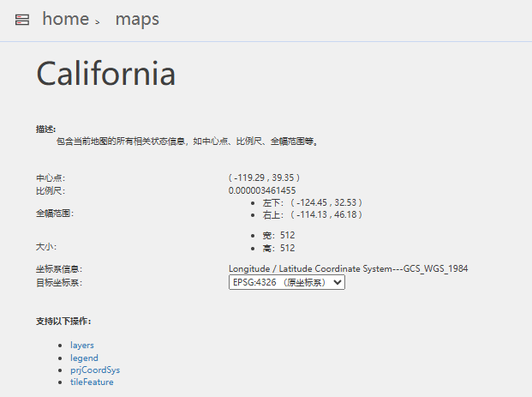Open the maps breadcrumb
The width and height of the screenshot is (532, 397).
click(137, 19)
